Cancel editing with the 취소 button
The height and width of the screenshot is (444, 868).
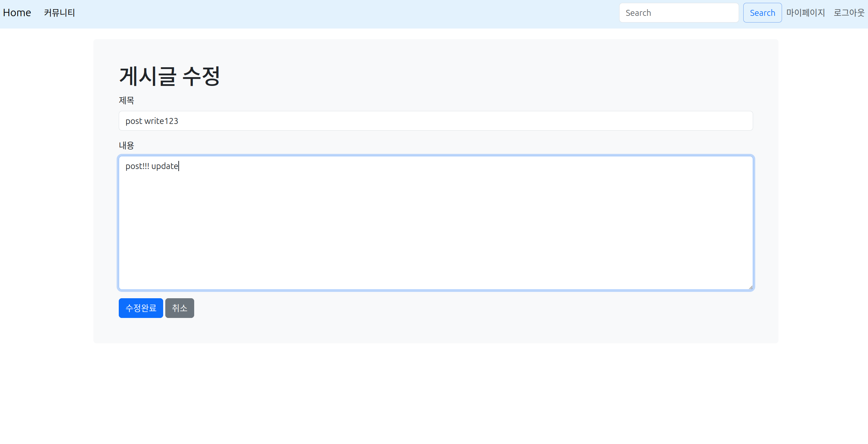click(x=179, y=308)
